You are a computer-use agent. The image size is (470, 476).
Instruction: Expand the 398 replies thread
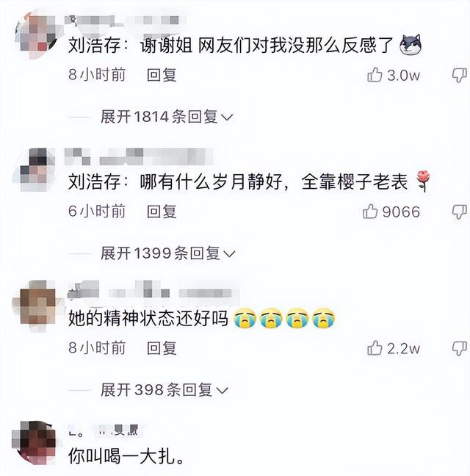click(x=164, y=390)
